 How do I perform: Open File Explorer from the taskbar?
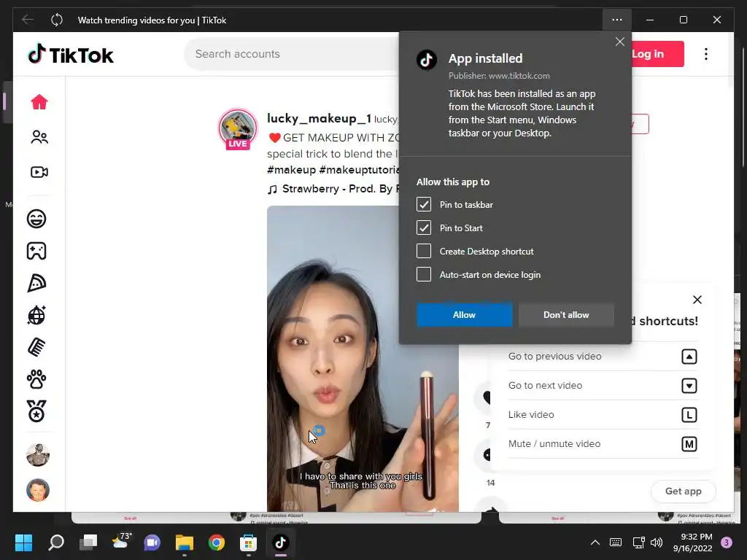coord(185,542)
